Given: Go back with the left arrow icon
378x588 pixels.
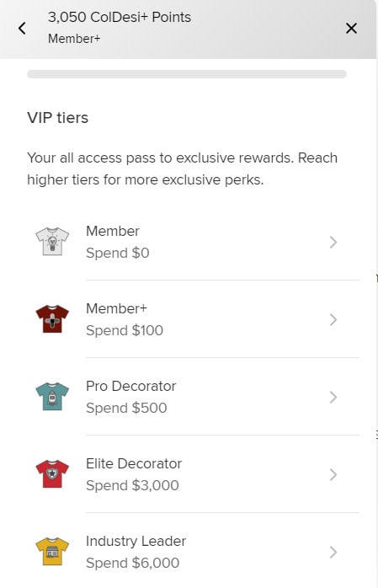Looking at the screenshot, I should point(22,28).
